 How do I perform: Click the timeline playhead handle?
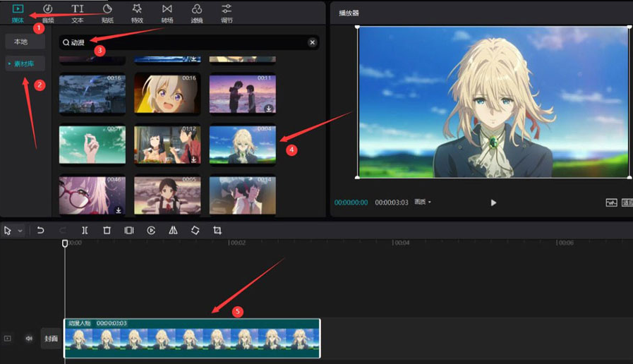[65, 243]
